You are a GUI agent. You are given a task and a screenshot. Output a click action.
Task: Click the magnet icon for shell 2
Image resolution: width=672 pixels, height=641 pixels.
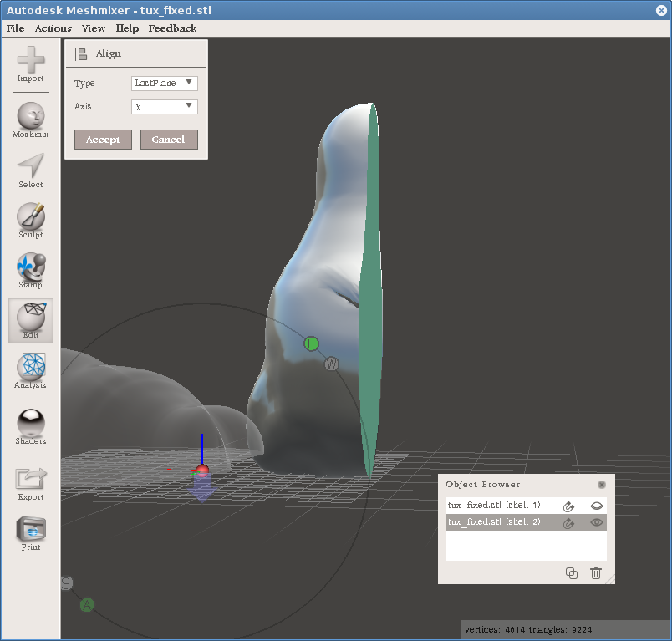pyautogui.click(x=568, y=523)
